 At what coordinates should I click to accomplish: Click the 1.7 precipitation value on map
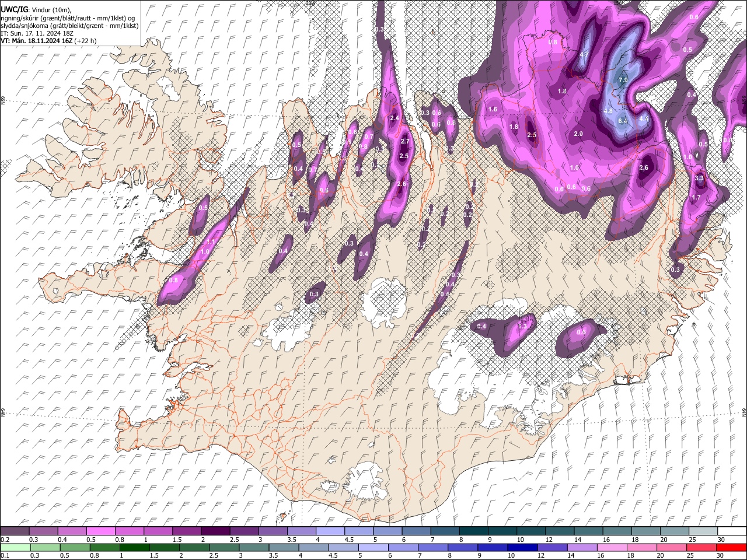pos(696,198)
